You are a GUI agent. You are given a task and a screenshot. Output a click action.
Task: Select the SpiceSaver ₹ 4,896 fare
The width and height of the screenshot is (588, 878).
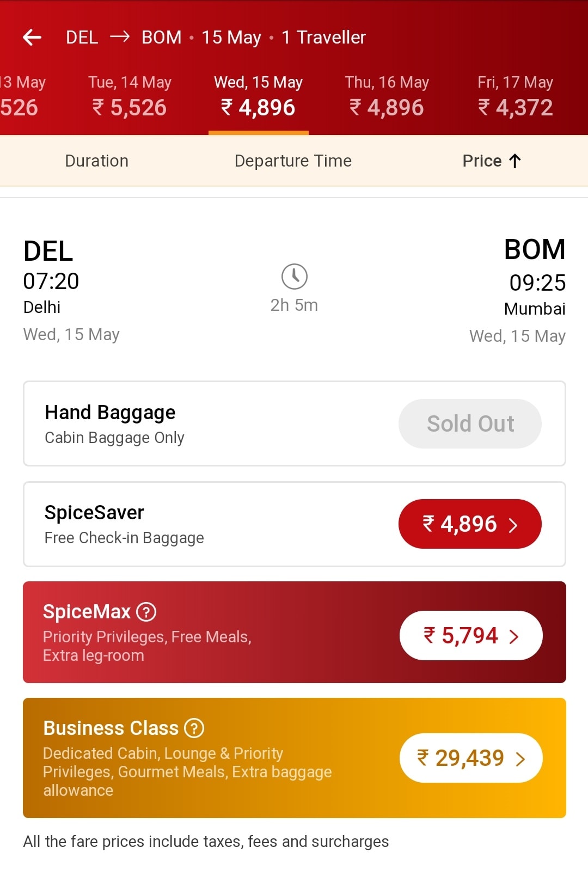click(469, 524)
